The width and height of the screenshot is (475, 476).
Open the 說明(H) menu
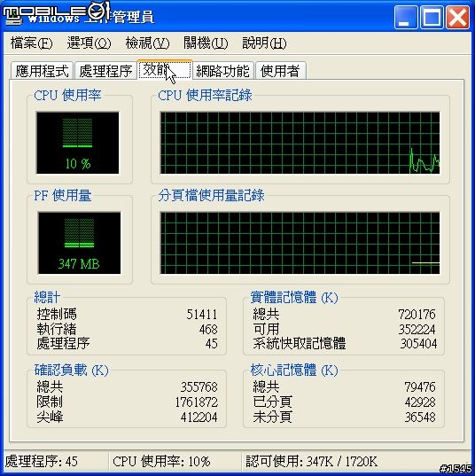[264, 43]
